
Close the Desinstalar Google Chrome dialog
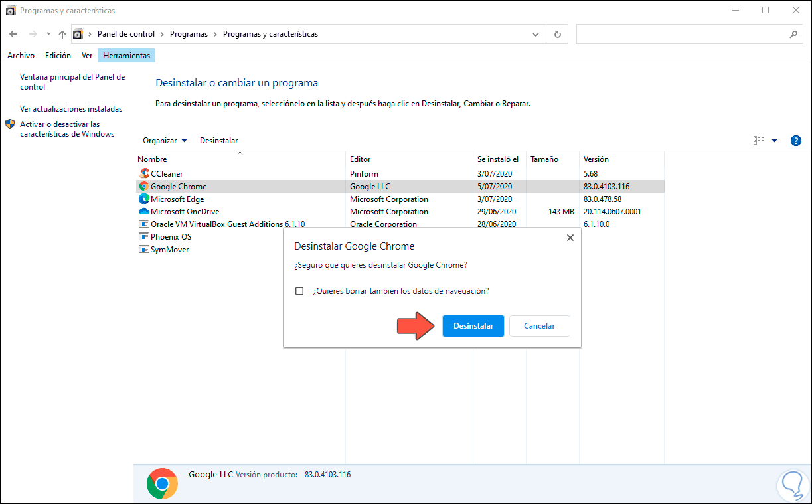pyautogui.click(x=570, y=238)
